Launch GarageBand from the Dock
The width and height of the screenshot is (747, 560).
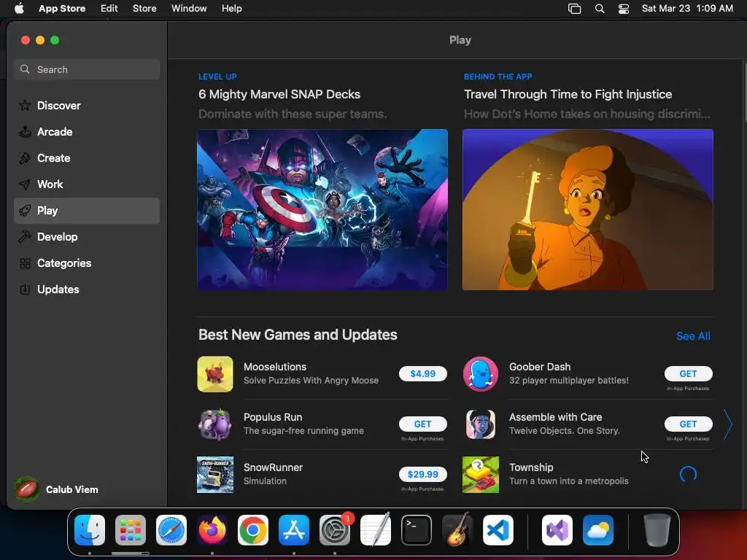[457, 530]
